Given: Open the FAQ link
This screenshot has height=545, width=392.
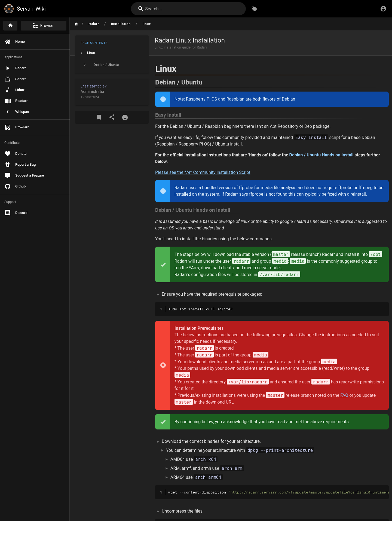Looking at the screenshot, I should [344, 395].
